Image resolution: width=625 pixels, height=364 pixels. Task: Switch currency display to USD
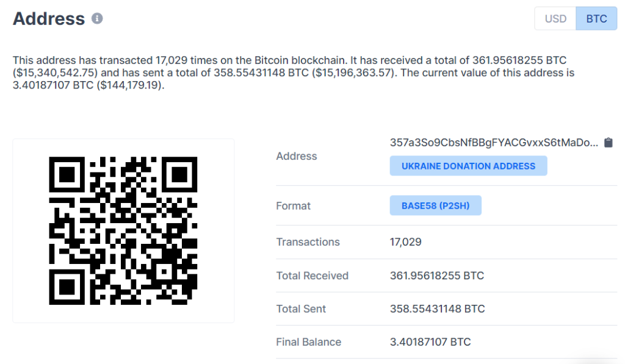[555, 19]
